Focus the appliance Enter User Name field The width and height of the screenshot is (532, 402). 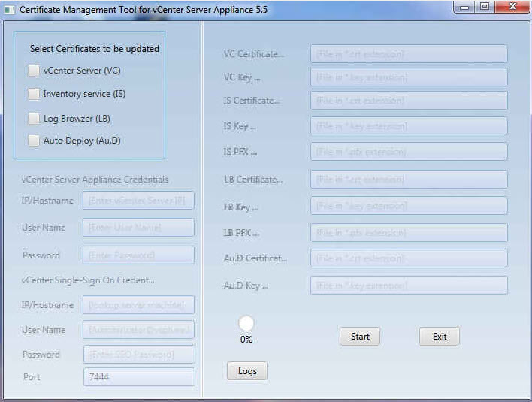click(138, 227)
